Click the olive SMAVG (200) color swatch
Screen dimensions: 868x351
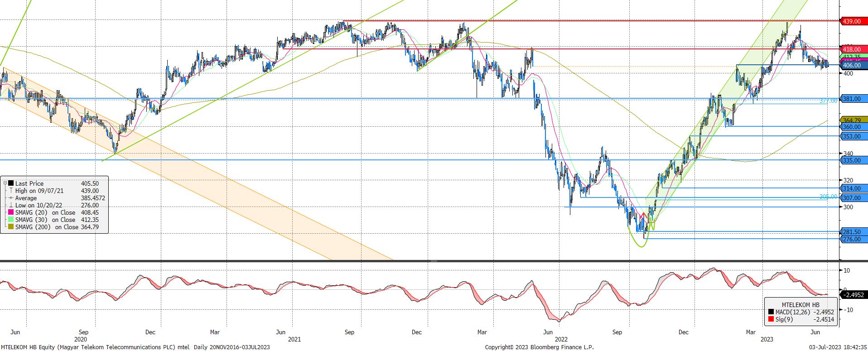[11, 227]
